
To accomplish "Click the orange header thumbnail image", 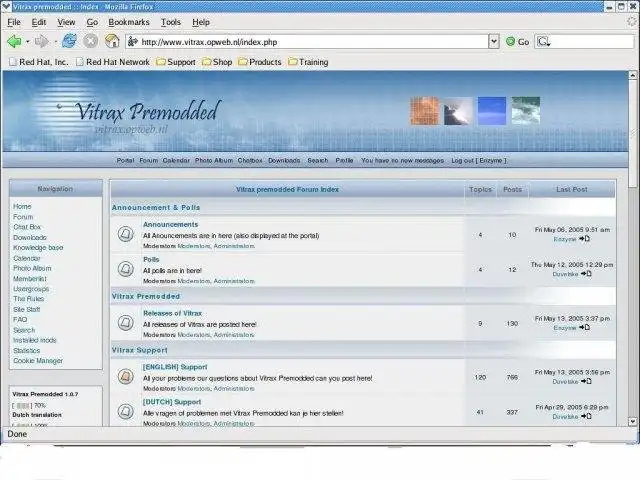I will point(425,111).
